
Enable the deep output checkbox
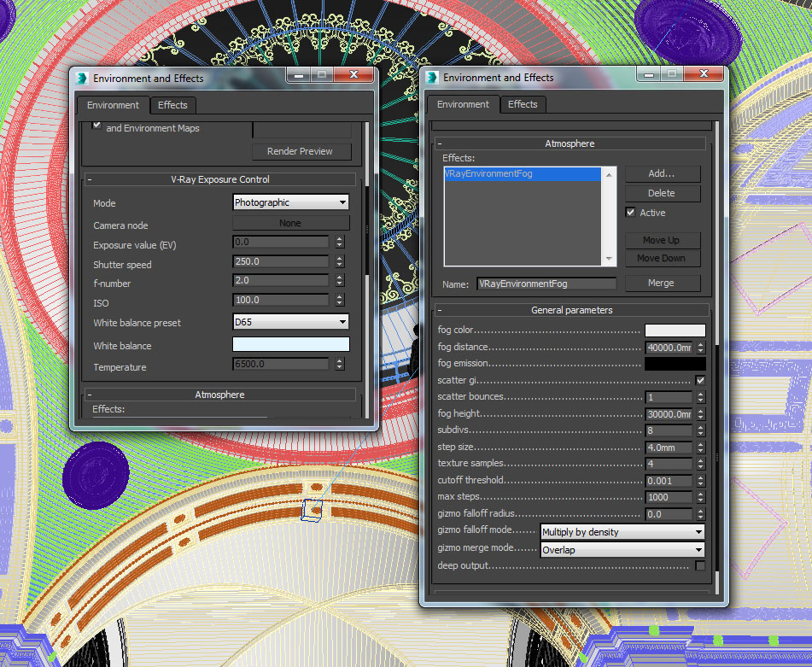700,565
